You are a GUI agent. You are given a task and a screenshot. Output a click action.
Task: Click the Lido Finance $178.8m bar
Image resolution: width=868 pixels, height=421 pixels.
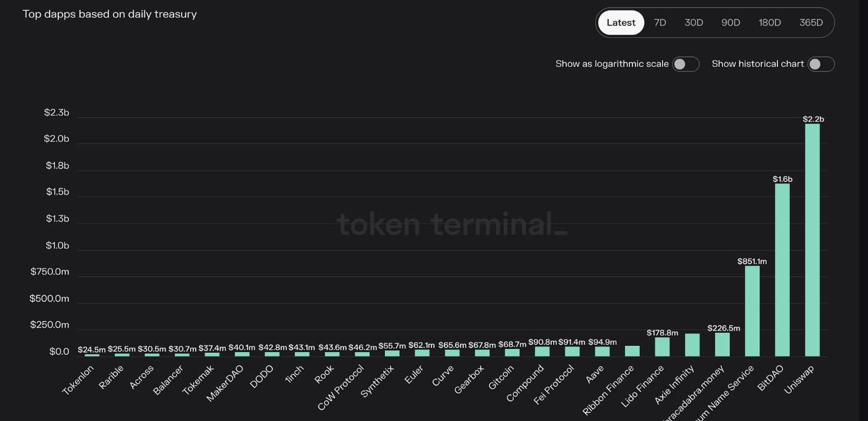pos(662,347)
